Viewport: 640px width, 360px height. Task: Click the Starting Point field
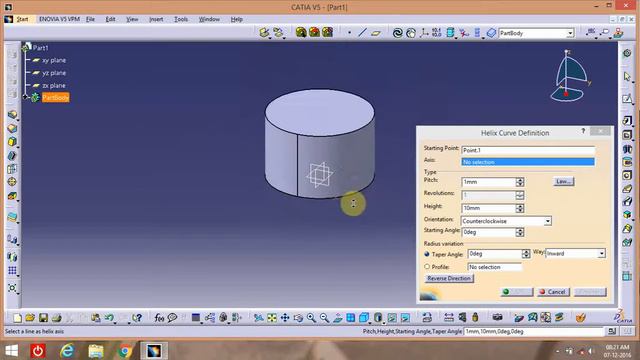pyautogui.click(x=528, y=150)
